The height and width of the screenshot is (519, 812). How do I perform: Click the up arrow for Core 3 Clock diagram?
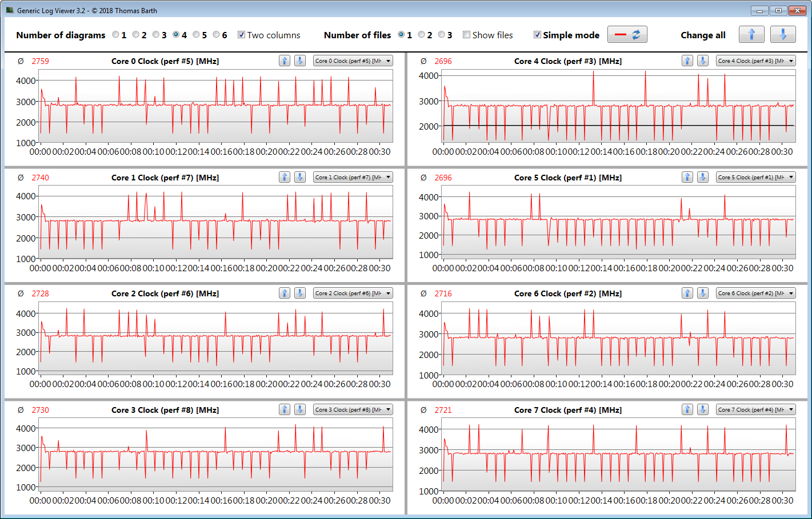point(285,409)
